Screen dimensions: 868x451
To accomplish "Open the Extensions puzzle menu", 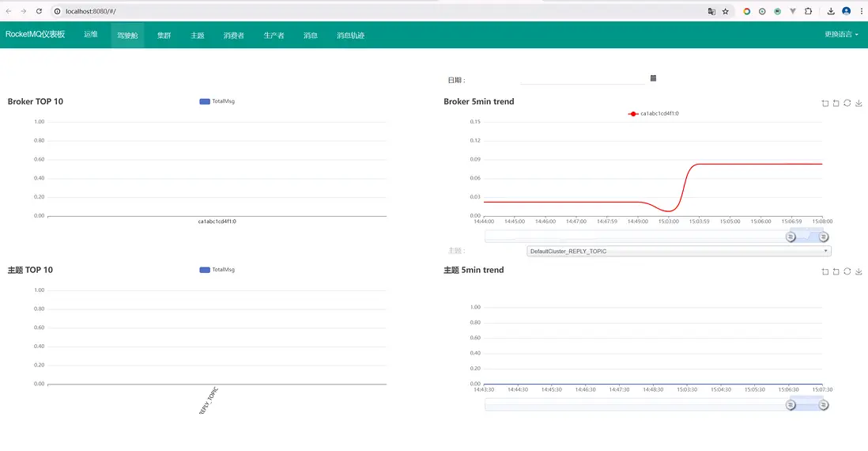I will [x=808, y=11].
